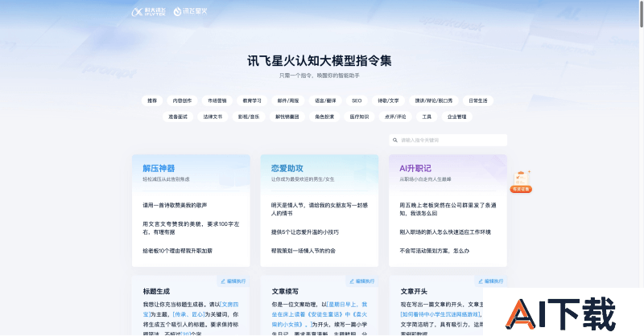This screenshot has width=644, height=336.
Task: Select the 语言/翻译 category tag
Action: tap(325, 101)
